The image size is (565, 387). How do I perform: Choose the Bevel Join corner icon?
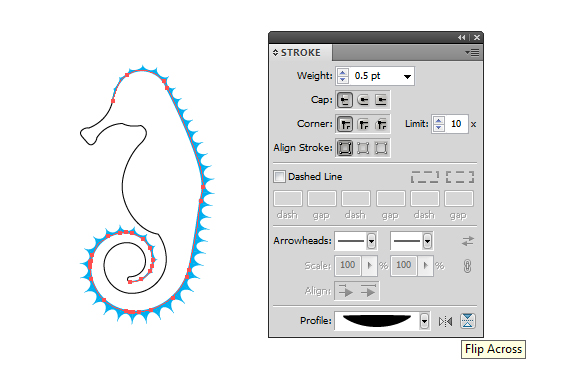coord(381,124)
